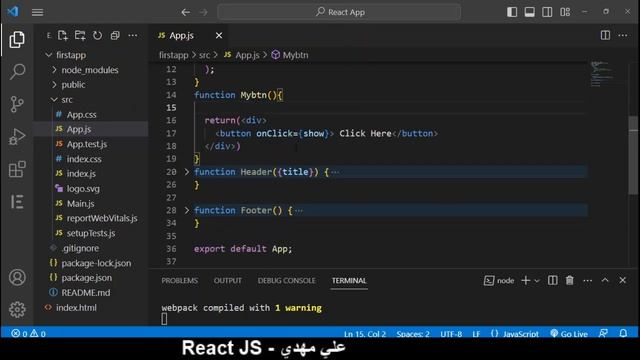Screen dimensions: 640x360
Task: Change indentation via Spaces: 2
Action: click(413, 333)
